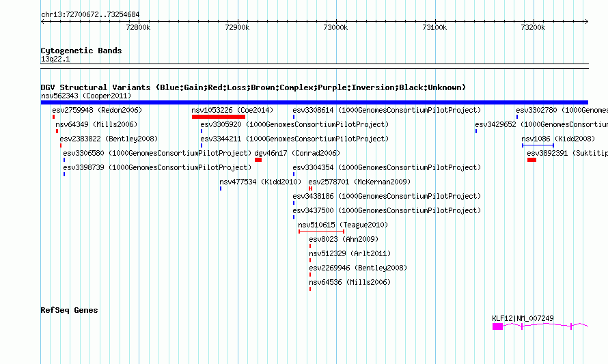Click esv8023 (Ahn2009) variant label

(344, 239)
